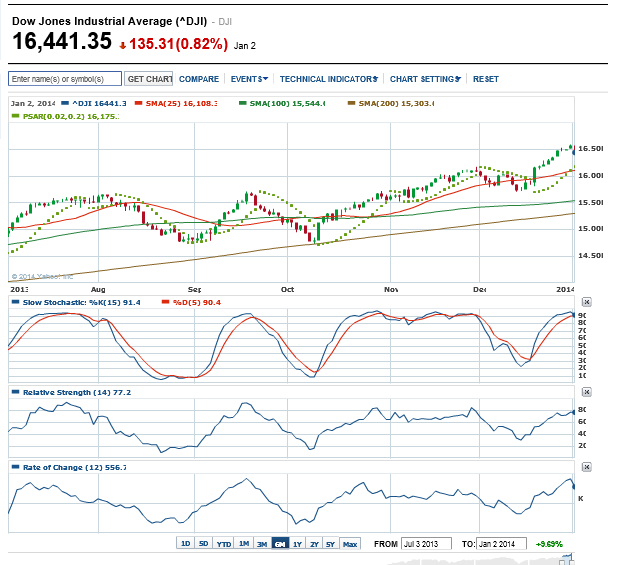Click the RESET link
625x565 pixels.
click(485, 79)
